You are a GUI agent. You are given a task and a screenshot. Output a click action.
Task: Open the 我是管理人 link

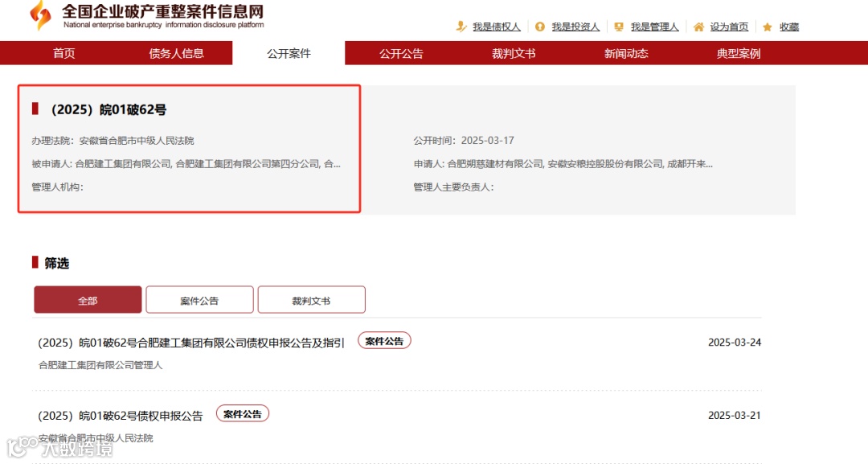point(655,27)
